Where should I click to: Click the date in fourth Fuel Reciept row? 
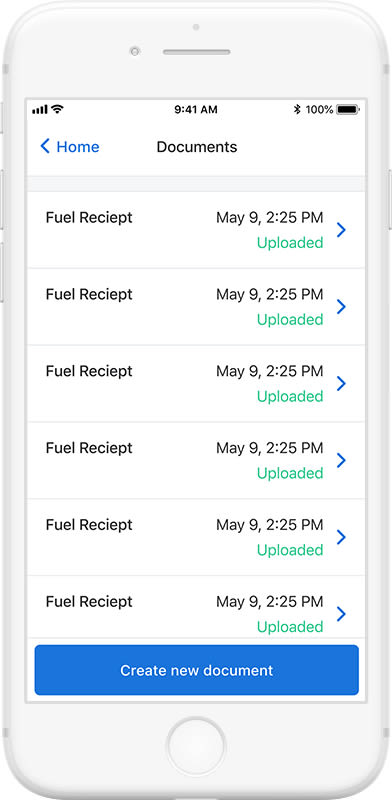click(270, 448)
